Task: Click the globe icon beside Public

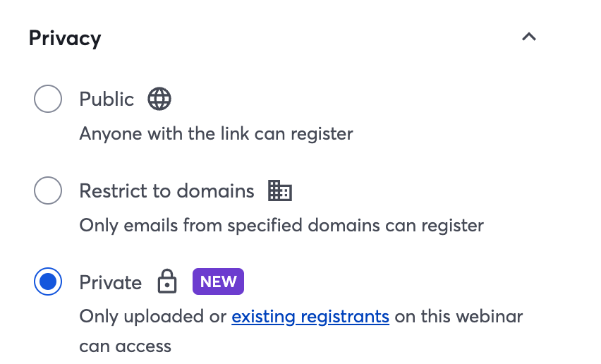Action: [x=159, y=99]
